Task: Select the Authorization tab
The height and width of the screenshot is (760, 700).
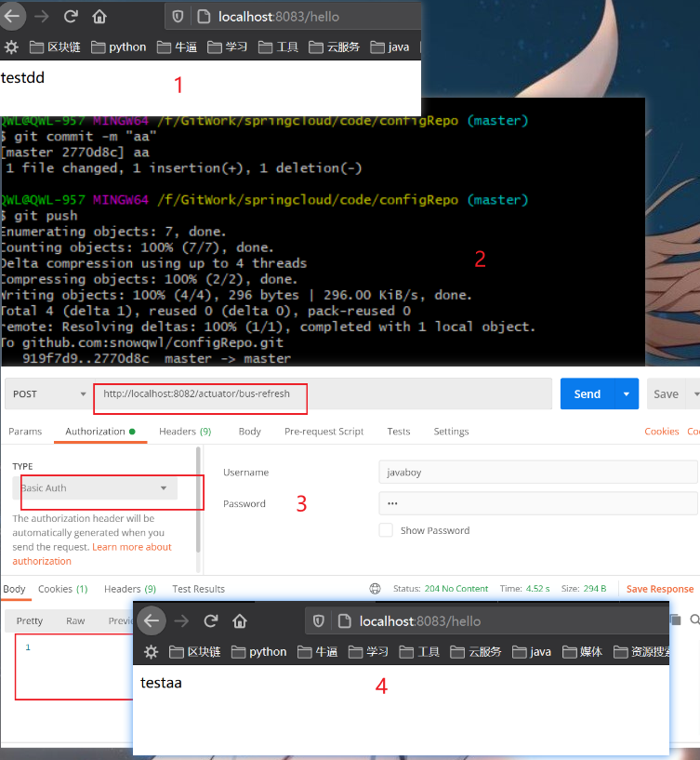Action: pos(99,432)
